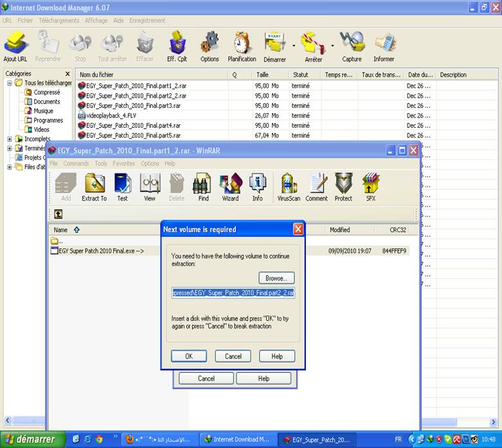Close the Next volume is required dialog
The height and width of the screenshot is (448, 502).
tap(298, 229)
